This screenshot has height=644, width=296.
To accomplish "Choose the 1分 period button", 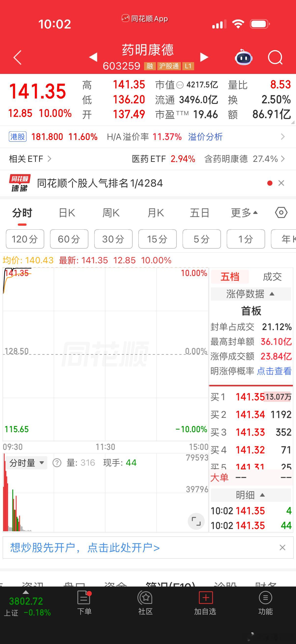I will (246, 239).
